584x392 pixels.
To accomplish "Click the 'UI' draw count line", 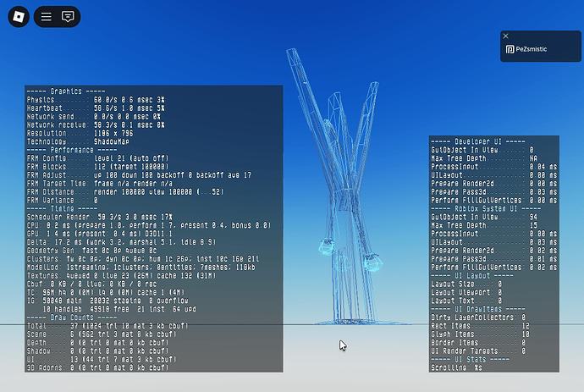I will 102,360.
